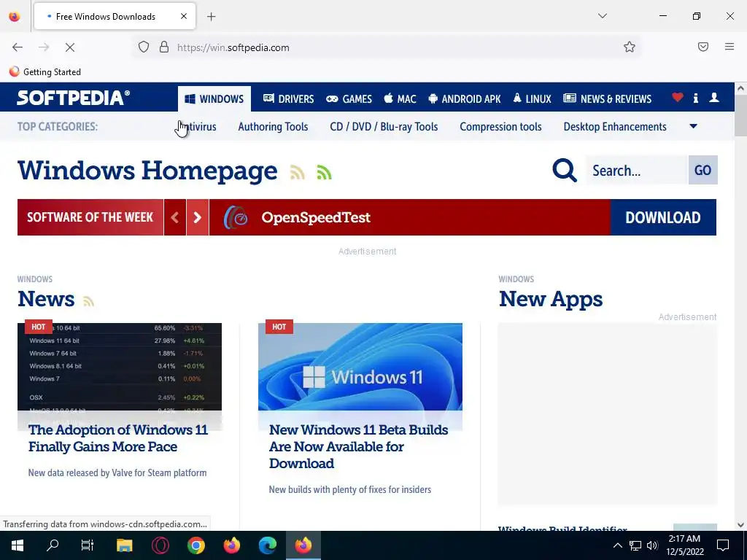Open the Firefox application menu
Screen dimensions: 747x560
click(x=729, y=47)
